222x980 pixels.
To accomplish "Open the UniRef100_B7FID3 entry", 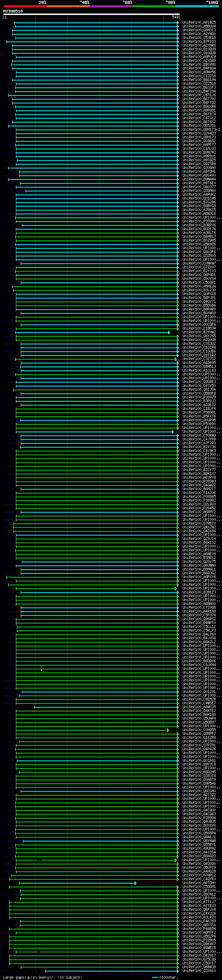I will 199,41.
